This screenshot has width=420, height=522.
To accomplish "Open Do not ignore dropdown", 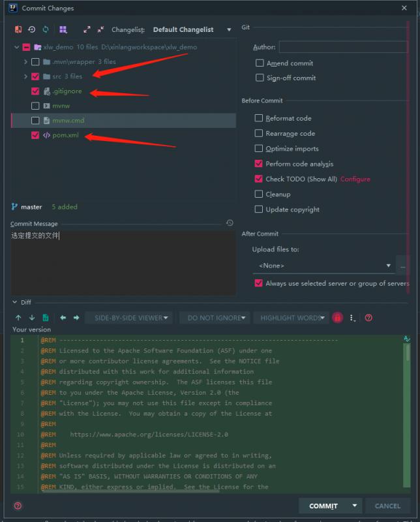I will pyautogui.click(x=216, y=318).
